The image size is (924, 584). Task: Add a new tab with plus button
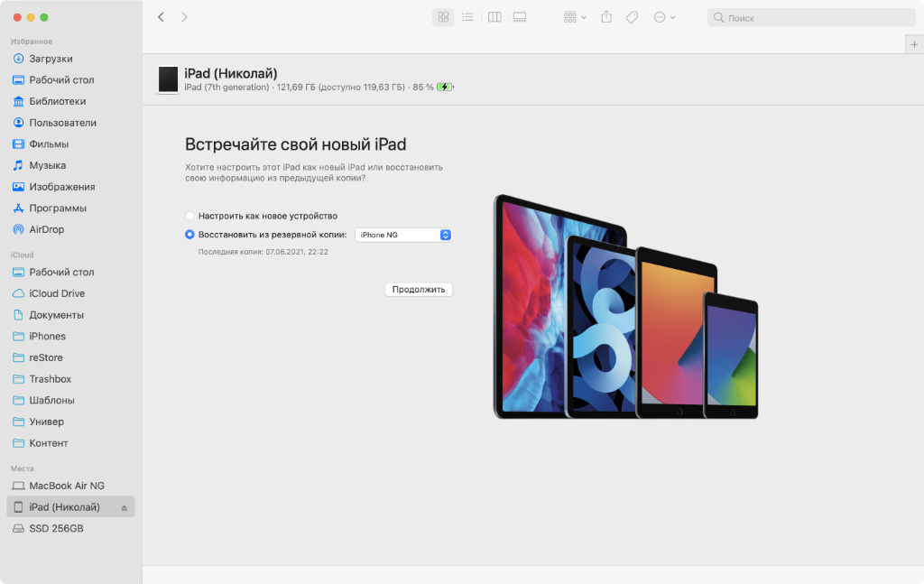914,44
